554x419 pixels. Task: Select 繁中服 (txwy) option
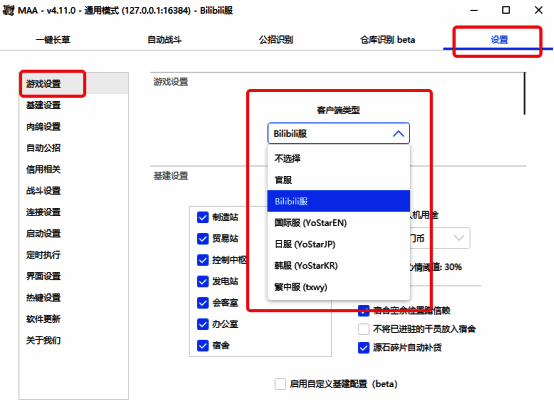(338, 287)
